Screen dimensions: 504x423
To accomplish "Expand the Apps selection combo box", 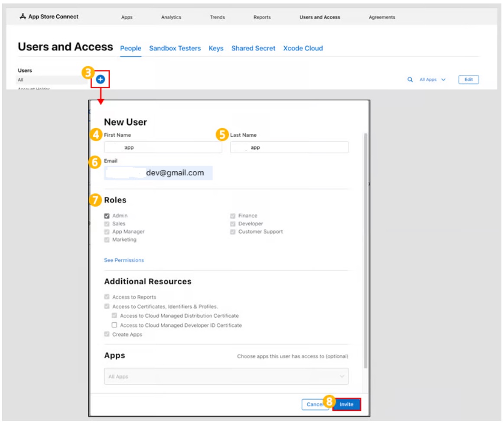I will coord(226,376).
